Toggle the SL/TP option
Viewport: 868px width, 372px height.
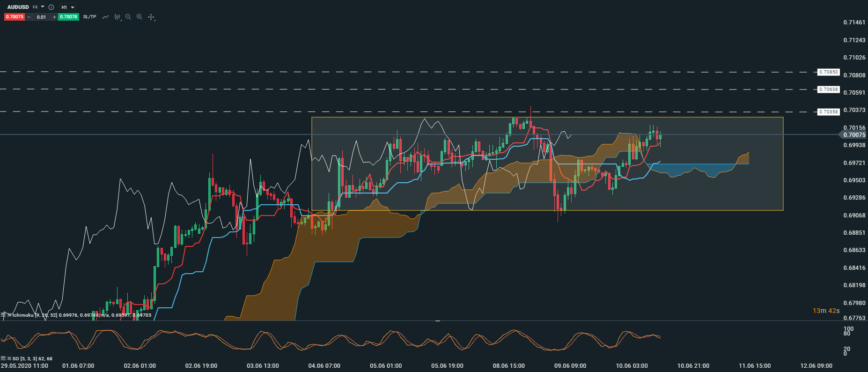(89, 17)
